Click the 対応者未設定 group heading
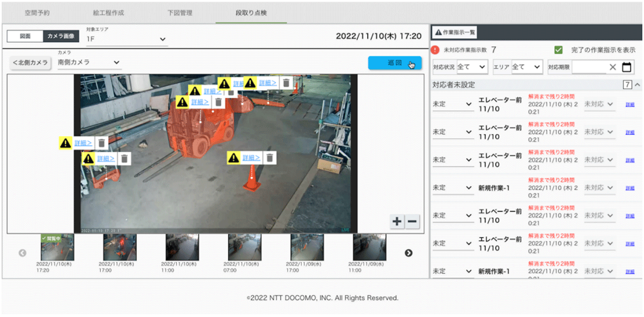The height and width of the screenshot is (317, 644). point(454,85)
